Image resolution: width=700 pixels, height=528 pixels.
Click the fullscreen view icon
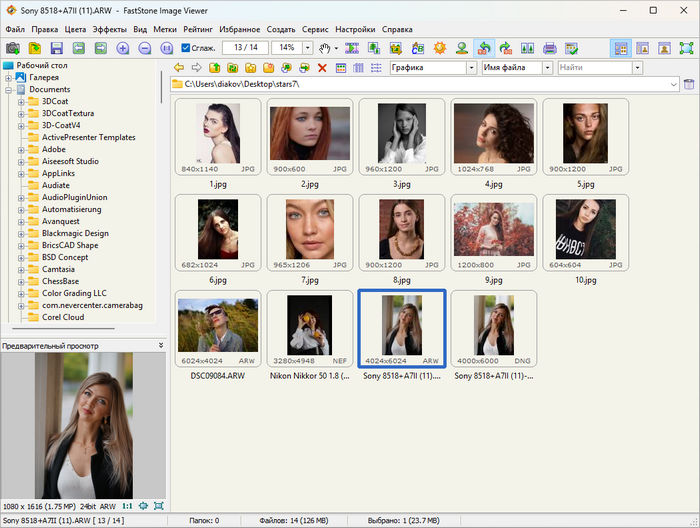pos(685,48)
